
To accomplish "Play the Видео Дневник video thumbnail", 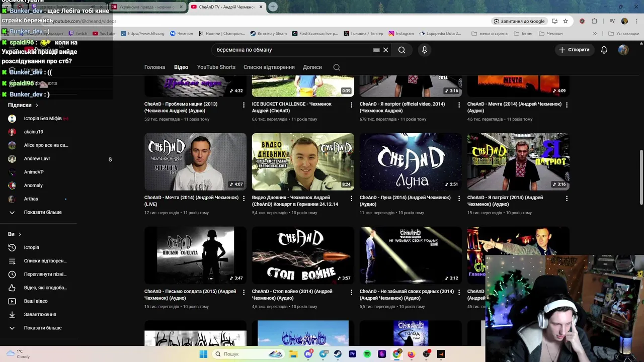I will coord(303,161).
